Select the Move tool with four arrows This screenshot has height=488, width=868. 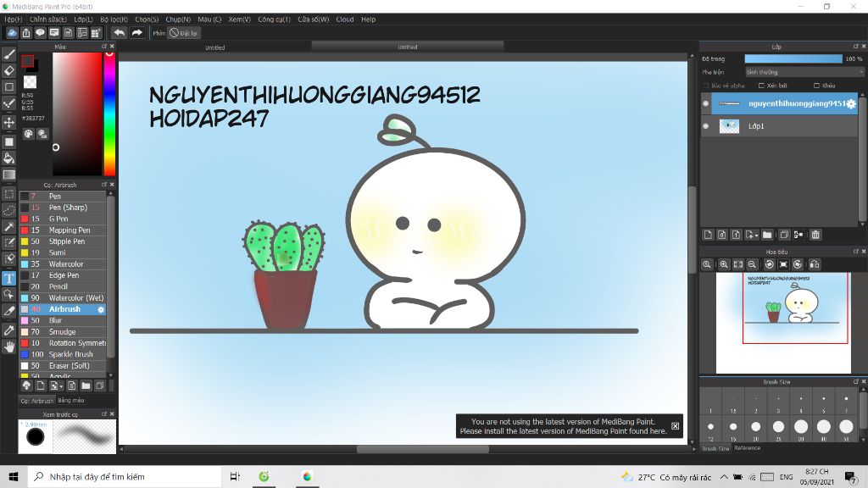(8, 122)
